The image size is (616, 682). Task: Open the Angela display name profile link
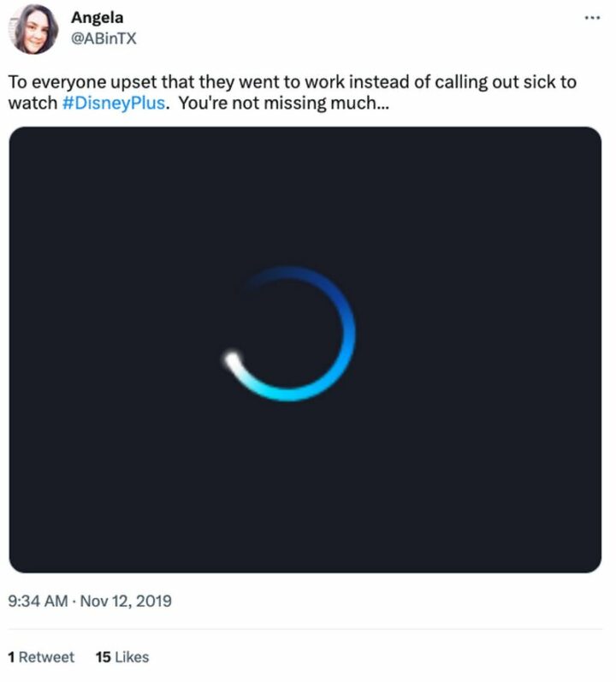[96, 16]
